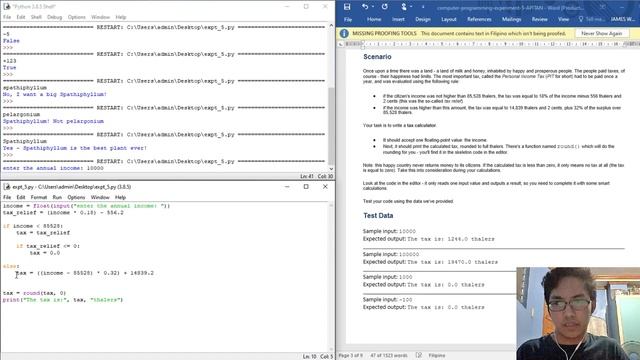Close the Python Shell window
The image size is (640, 360).
coord(325,7)
